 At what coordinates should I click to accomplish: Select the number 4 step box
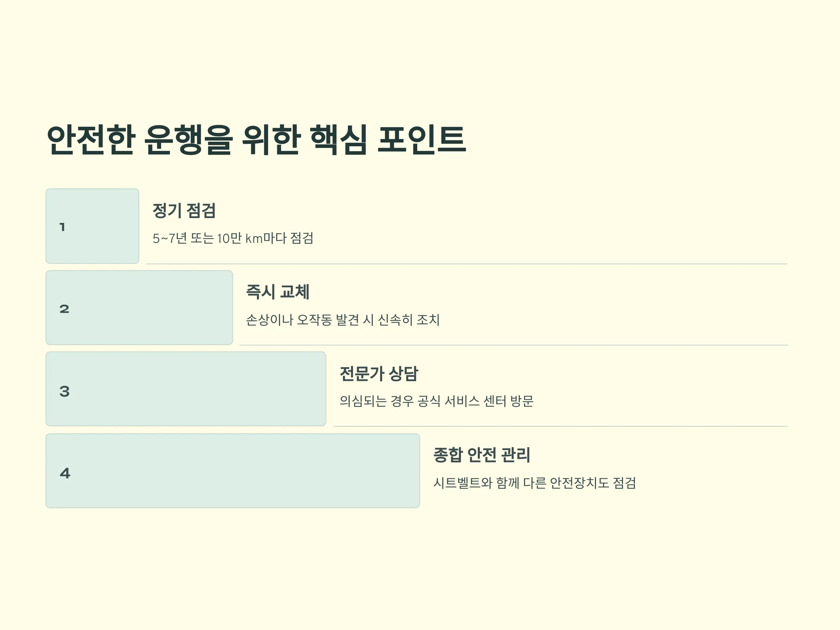pos(233,471)
